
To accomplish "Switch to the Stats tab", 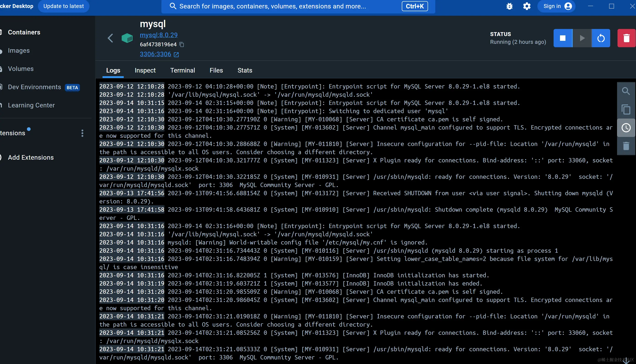I will pos(245,70).
